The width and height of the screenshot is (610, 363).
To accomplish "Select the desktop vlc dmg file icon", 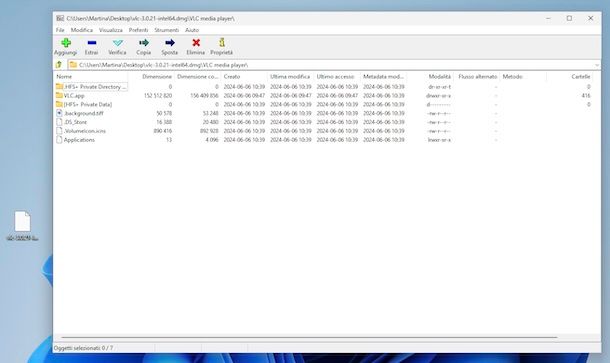I will pos(22,221).
